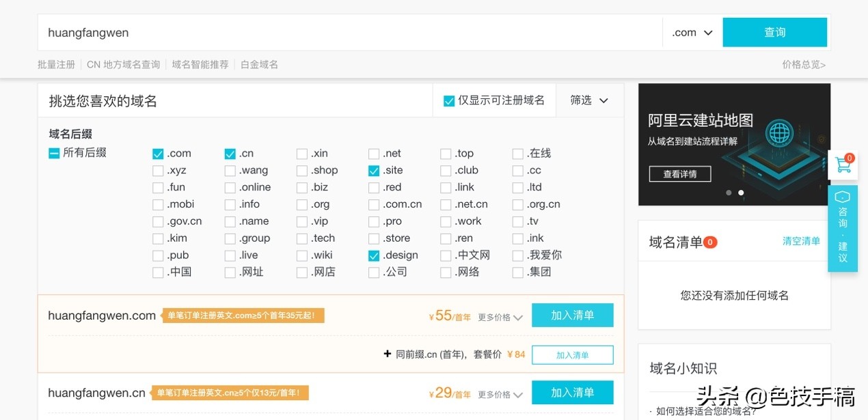Click the 清空清单 link
The image size is (868, 420).
800,241
